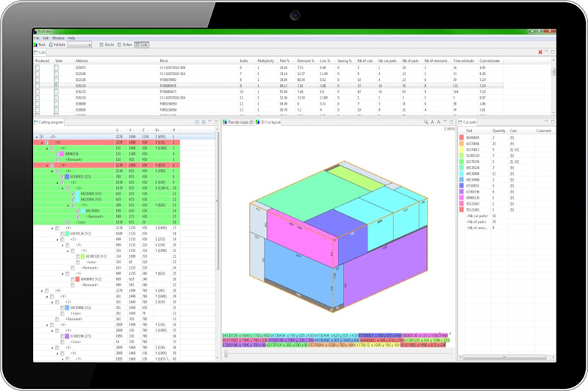Click the Quantity column header in Cut parts
Viewport: 588px width, 391px height.
498,130
